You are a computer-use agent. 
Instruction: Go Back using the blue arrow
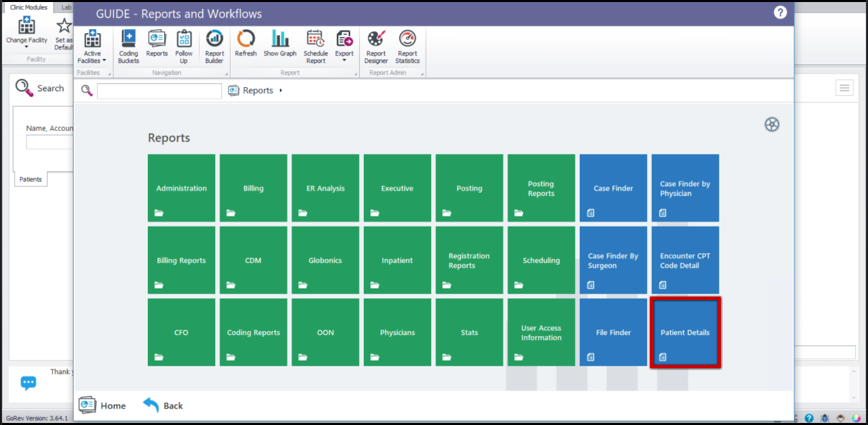pos(163,405)
